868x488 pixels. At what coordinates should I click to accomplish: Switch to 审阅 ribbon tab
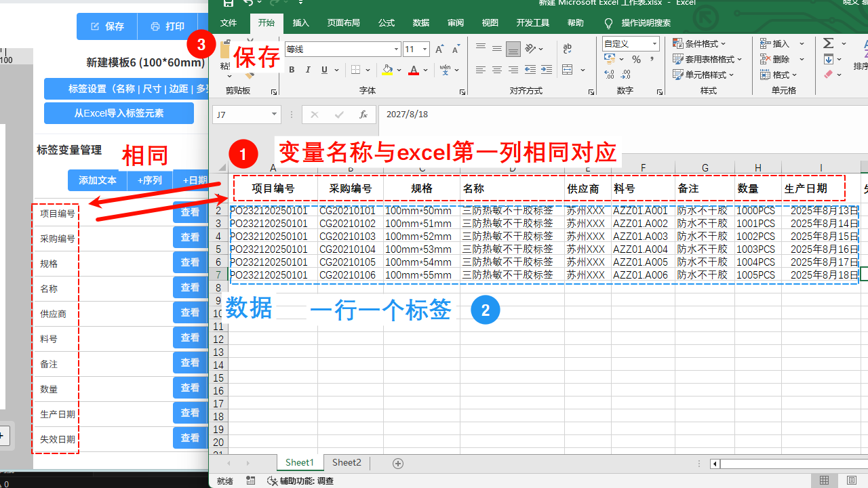pos(456,23)
